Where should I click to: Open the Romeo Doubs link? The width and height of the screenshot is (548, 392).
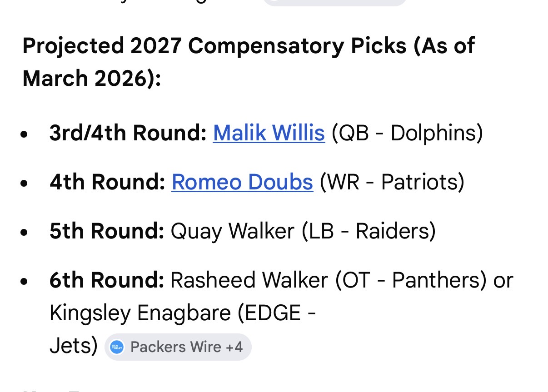(x=242, y=182)
